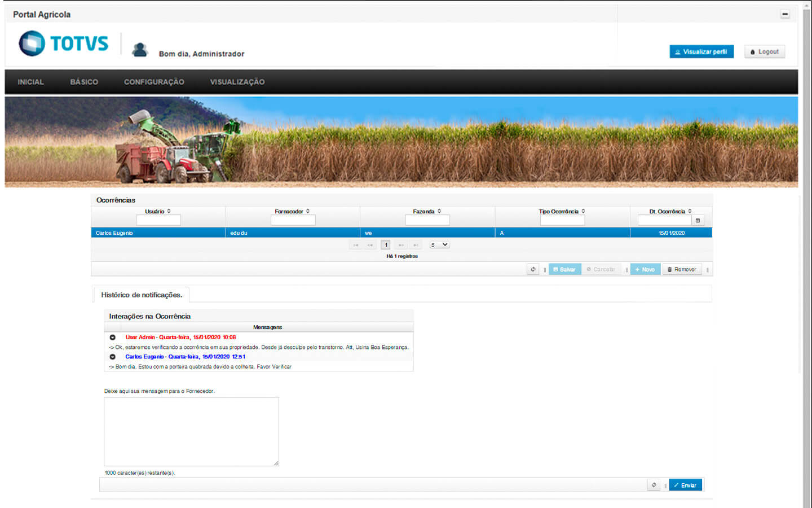The image size is (812, 508).
Task: Open the BÁSICO menu
Action: pyautogui.click(x=84, y=82)
